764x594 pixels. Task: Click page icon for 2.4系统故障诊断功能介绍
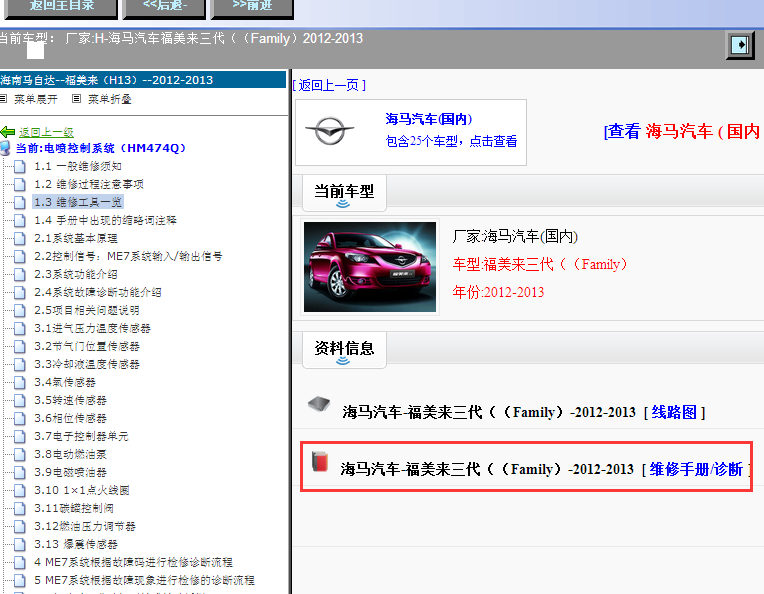coord(20,293)
